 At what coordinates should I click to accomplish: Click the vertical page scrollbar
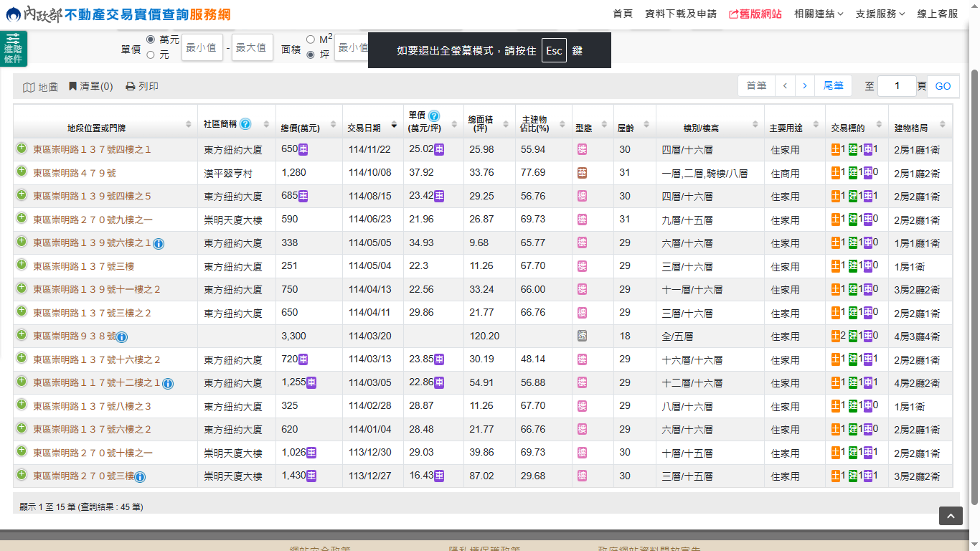974,287
